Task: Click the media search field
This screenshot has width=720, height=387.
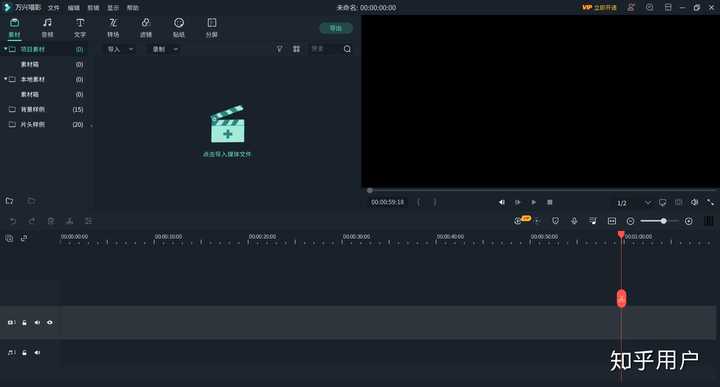Action: tap(325, 49)
